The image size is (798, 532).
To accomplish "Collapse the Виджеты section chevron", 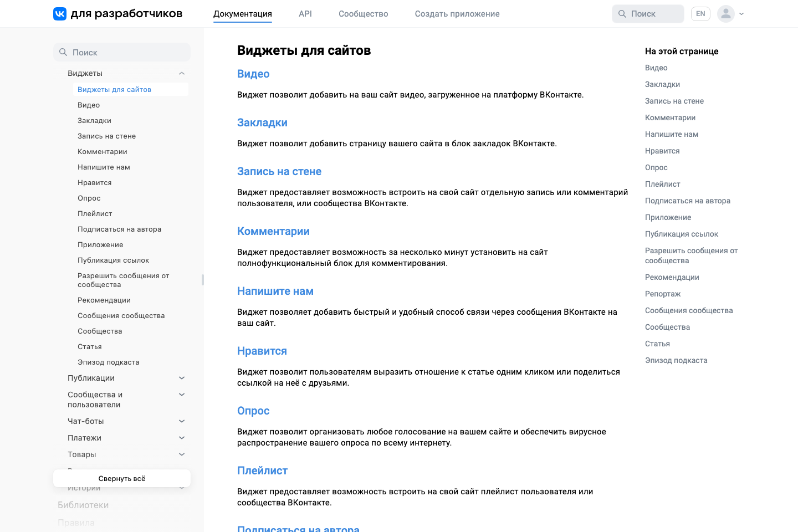I will (x=181, y=73).
